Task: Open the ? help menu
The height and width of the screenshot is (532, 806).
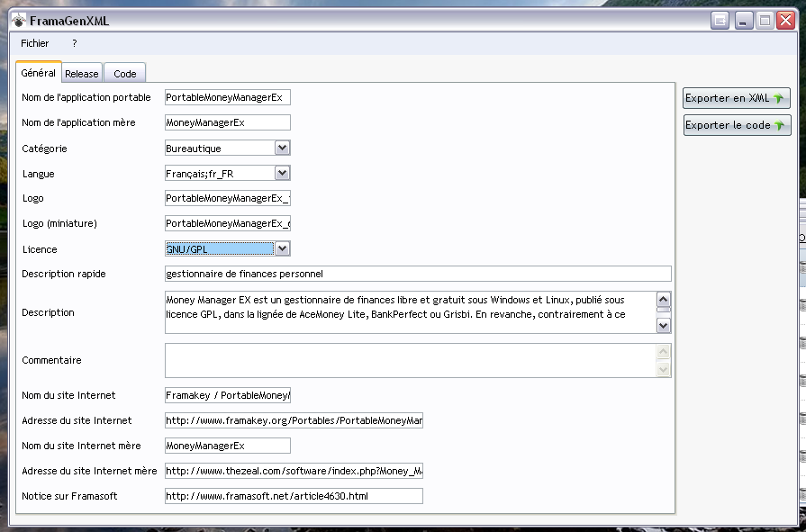Action: pyautogui.click(x=75, y=43)
